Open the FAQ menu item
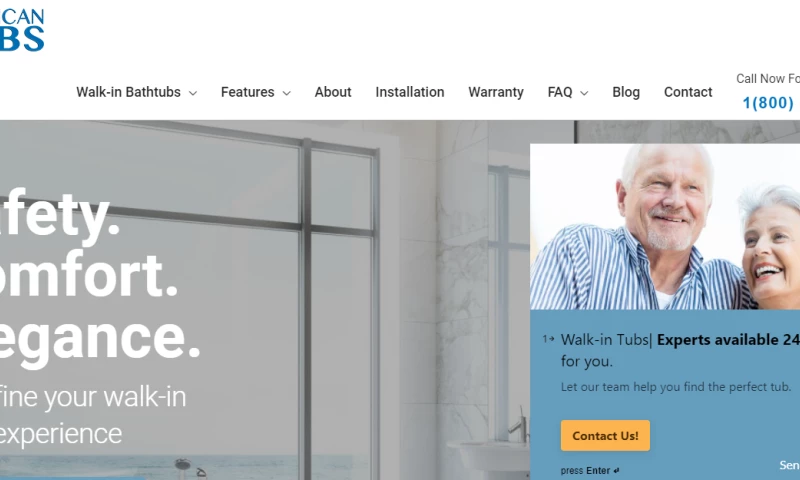The height and width of the screenshot is (480, 800). (560, 92)
